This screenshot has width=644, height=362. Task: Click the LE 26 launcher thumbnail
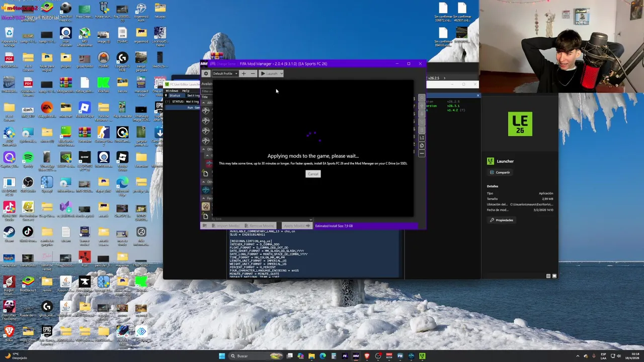click(520, 124)
